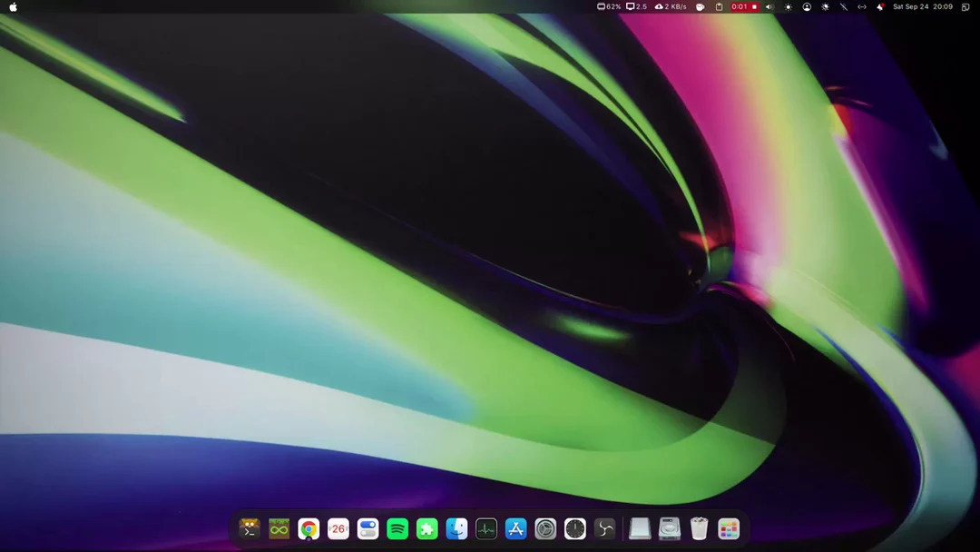Image resolution: width=980 pixels, height=552 pixels.
Task: Click the Sat Sep 24 clock
Action: pos(910,6)
